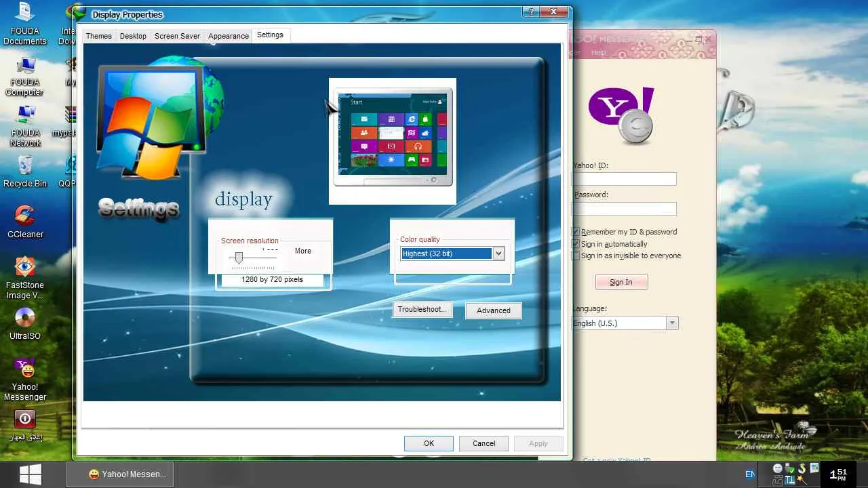Click the Apply button
868x488 pixels.
[538, 443]
